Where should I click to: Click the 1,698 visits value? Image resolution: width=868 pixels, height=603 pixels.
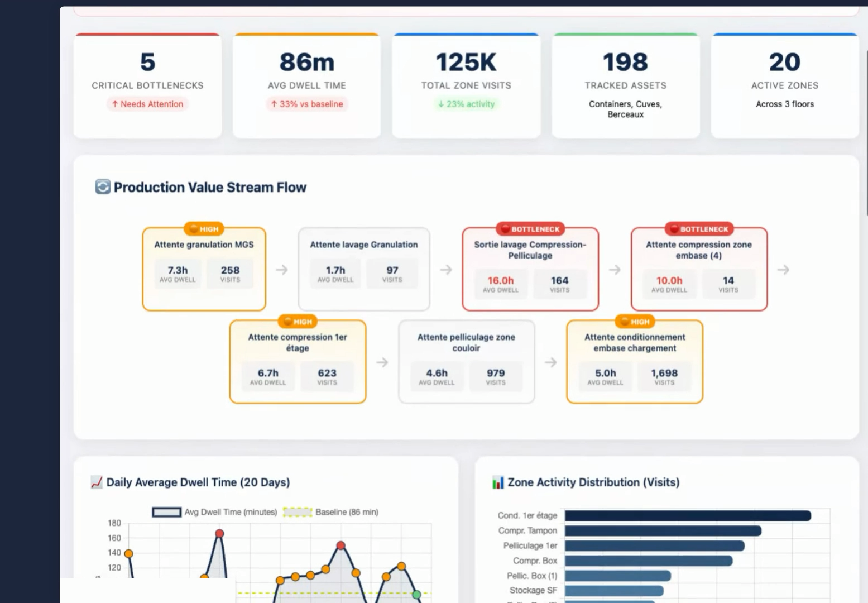(664, 373)
